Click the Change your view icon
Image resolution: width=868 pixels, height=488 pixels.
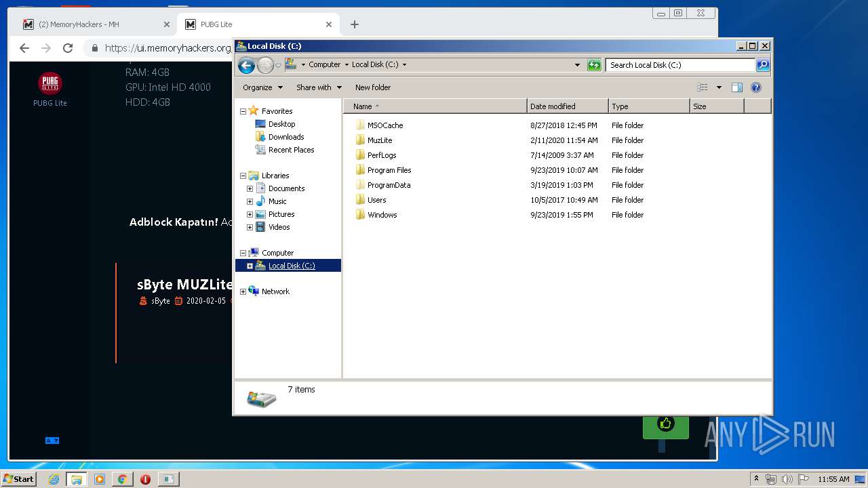pos(703,87)
